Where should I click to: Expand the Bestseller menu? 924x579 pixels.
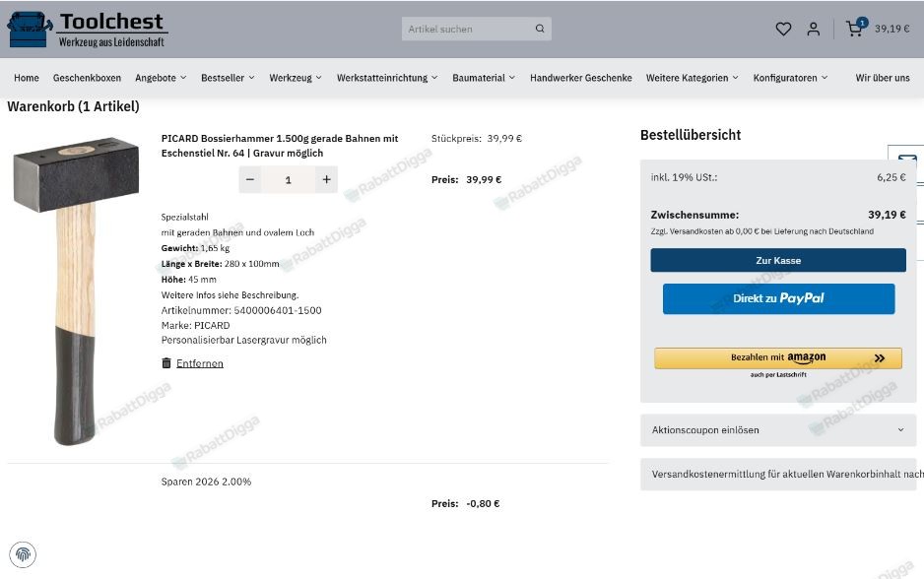pos(228,78)
